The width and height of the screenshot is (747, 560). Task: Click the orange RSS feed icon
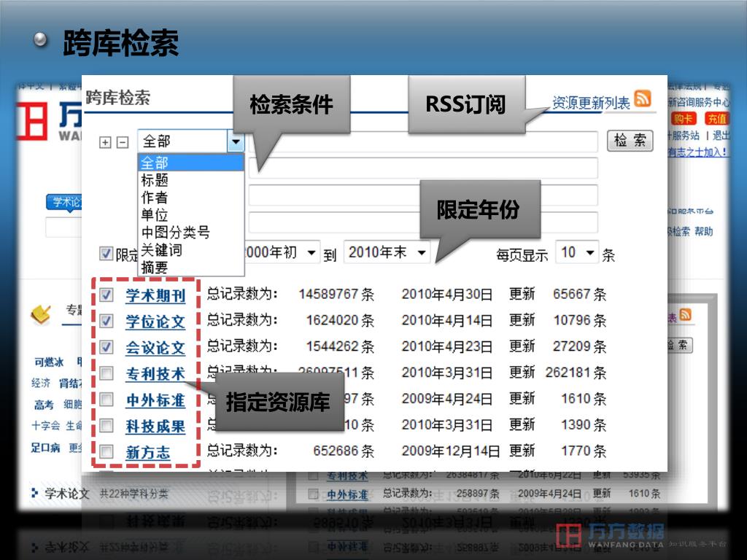[643, 98]
